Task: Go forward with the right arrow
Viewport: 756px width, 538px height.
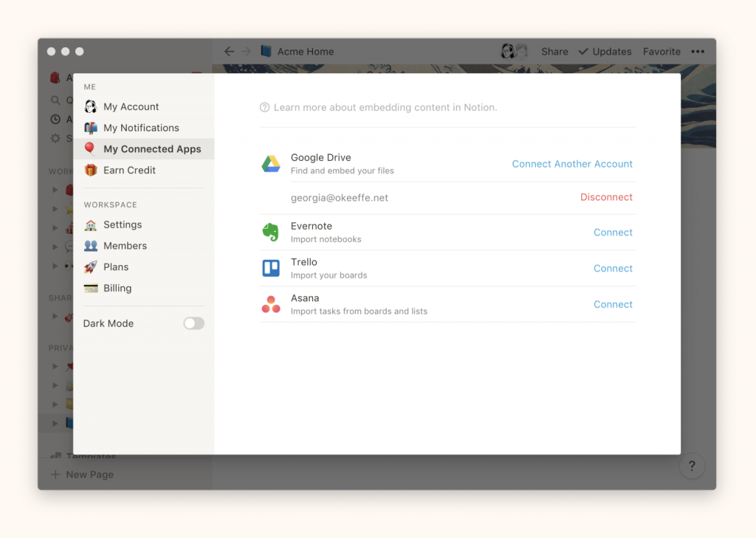Action: tap(247, 52)
